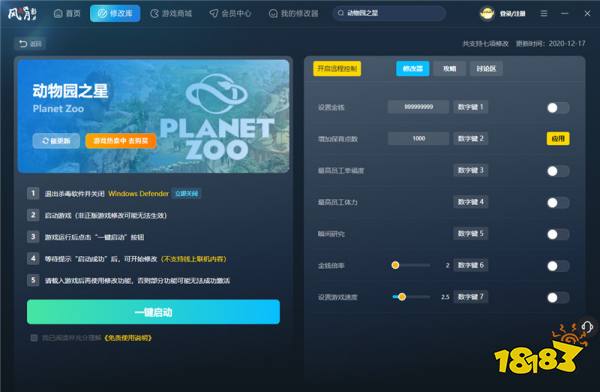Click the yellow 应用 apply button
The width and height of the screenshot is (600, 392).
click(x=558, y=139)
